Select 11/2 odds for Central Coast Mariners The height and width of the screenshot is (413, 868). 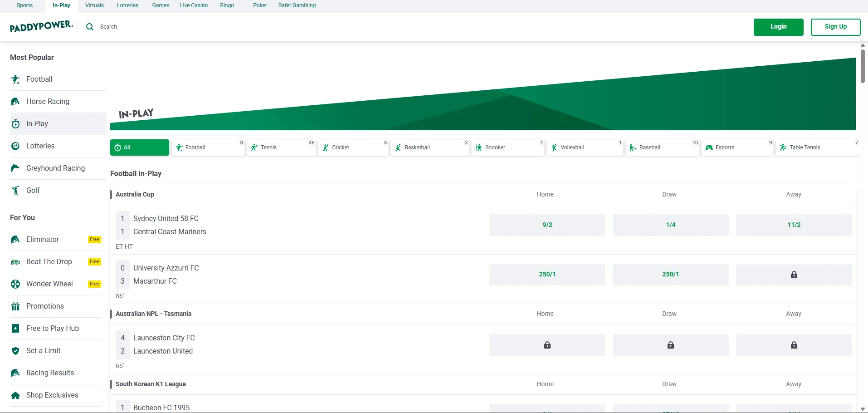(794, 225)
